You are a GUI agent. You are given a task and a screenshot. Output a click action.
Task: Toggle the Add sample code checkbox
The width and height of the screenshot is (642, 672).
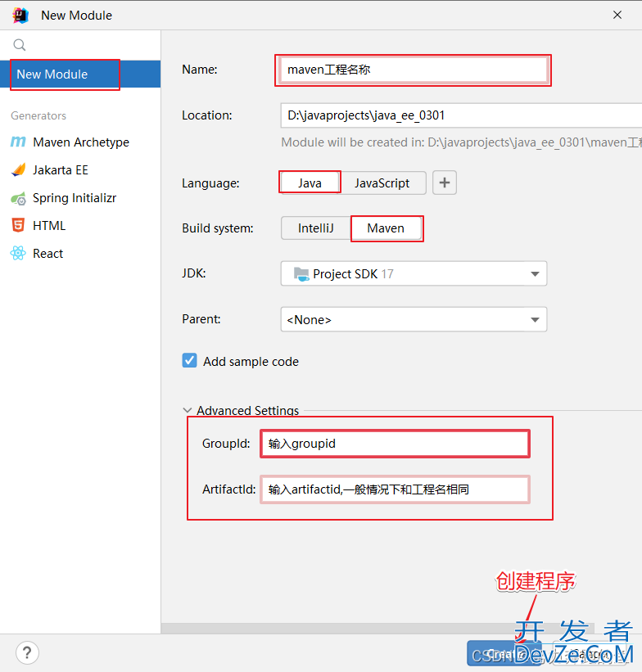190,361
